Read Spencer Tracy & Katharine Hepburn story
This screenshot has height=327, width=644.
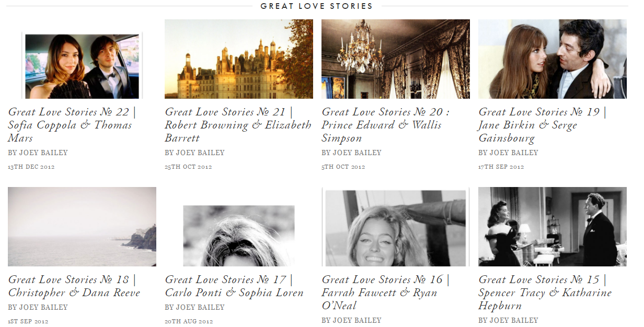(543, 293)
